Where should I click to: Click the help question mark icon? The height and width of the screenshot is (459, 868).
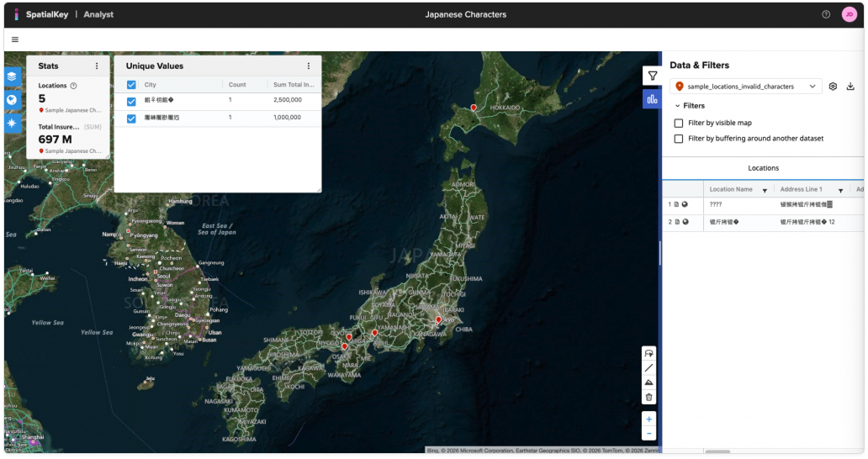click(x=826, y=14)
